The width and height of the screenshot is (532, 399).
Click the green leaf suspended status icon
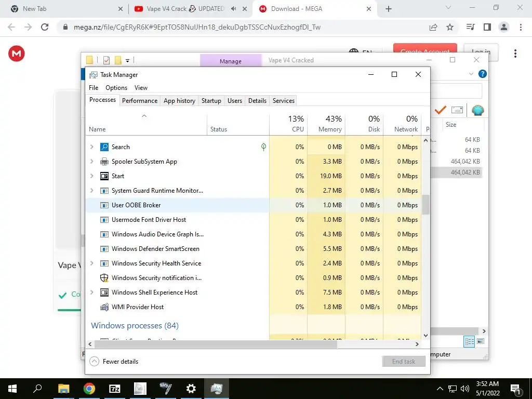[263, 147]
